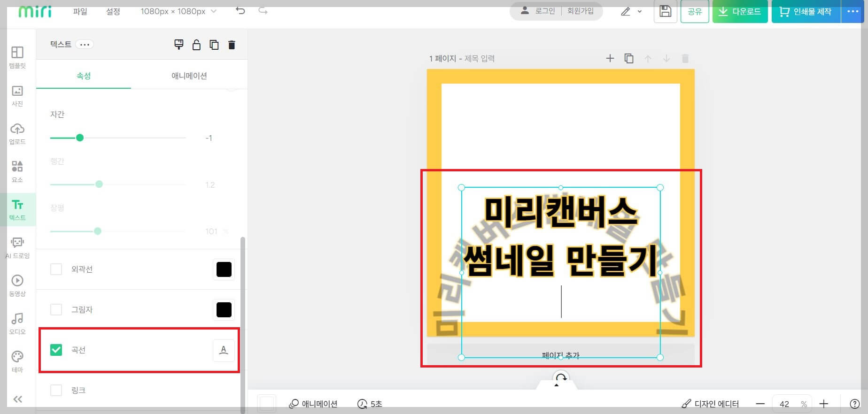Image resolution: width=868 pixels, height=414 pixels.
Task: Click the undo arrow
Action: click(240, 11)
